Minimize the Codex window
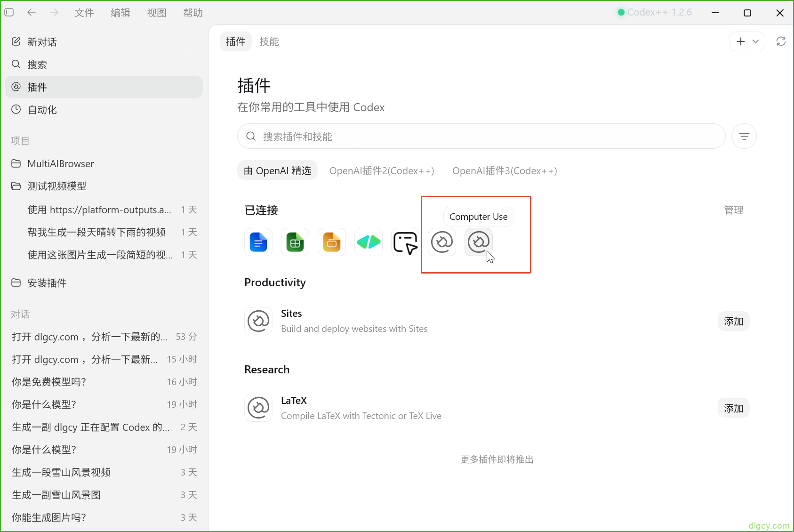794x532 pixels. 715,13
